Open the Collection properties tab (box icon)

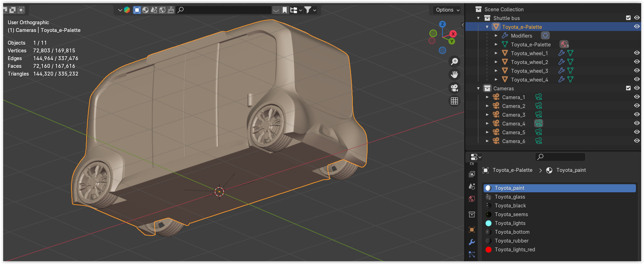[472, 214]
